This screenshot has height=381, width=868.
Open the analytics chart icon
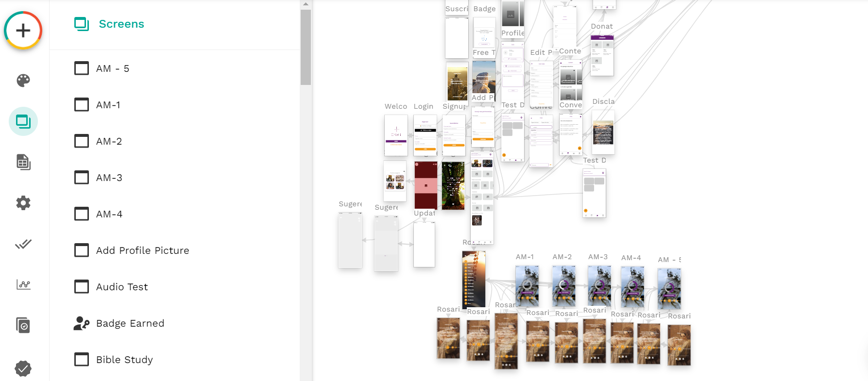23,284
